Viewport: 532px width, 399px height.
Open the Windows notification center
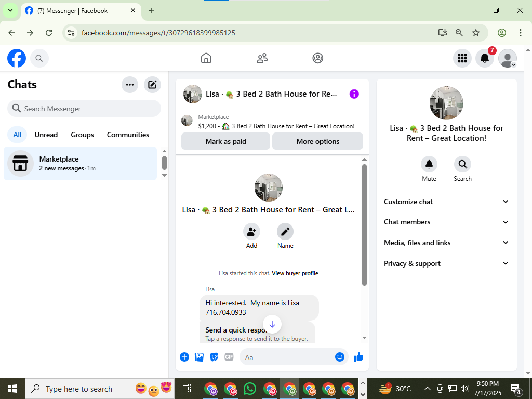[516, 390]
